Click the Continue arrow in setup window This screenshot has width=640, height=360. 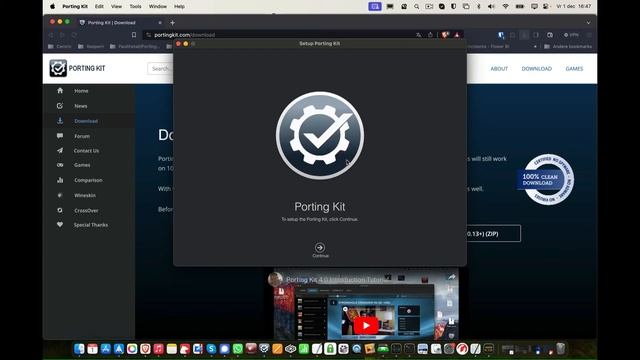[320, 247]
